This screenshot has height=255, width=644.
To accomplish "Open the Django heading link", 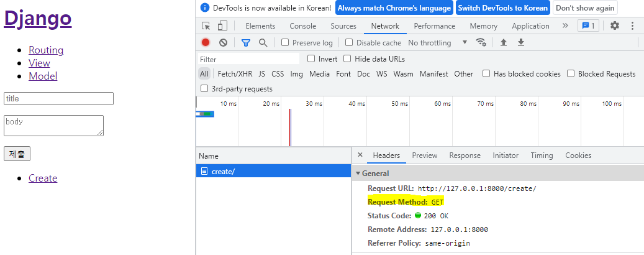I will (38, 18).
